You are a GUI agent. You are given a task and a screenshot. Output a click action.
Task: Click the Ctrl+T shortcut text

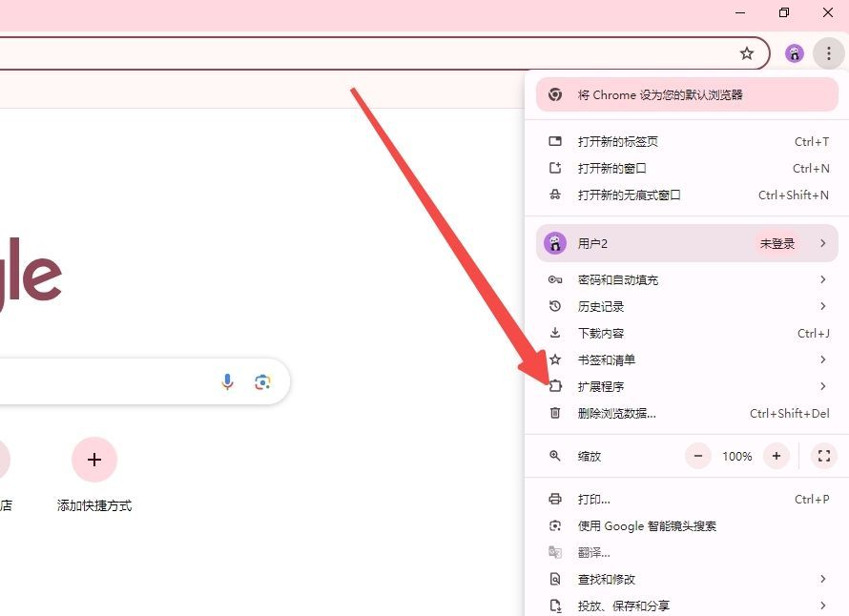point(812,142)
